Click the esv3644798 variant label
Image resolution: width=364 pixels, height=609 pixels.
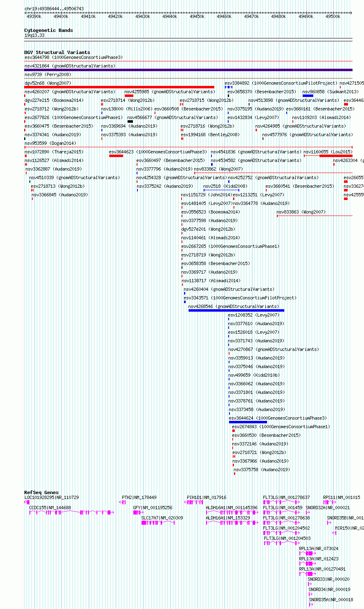point(73,57)
